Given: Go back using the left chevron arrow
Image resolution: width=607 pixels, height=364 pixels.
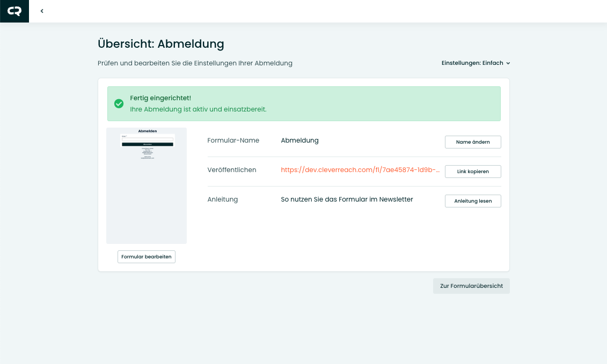Looking at the screenshot, I should (x=42, y=11).
